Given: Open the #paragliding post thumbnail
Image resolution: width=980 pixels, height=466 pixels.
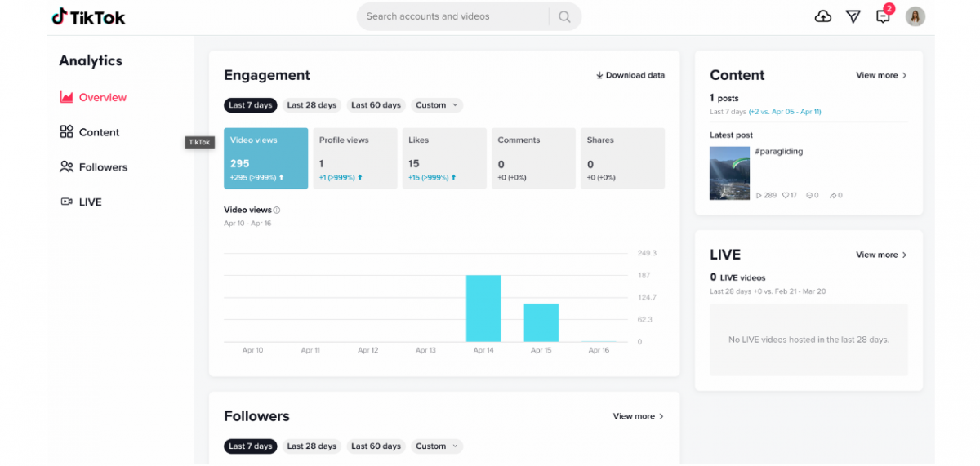Looking at the screenshot, I should coord(729,173).
